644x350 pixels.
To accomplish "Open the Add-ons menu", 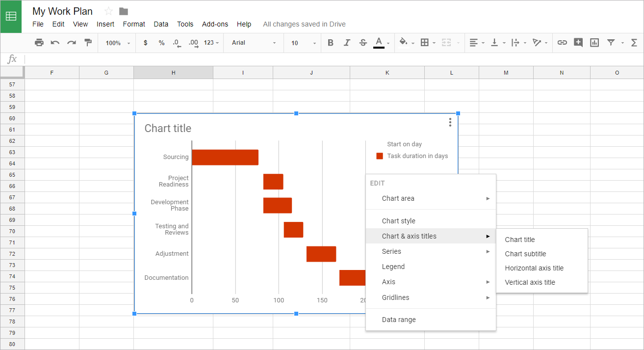I will click(x=215, y=24).
